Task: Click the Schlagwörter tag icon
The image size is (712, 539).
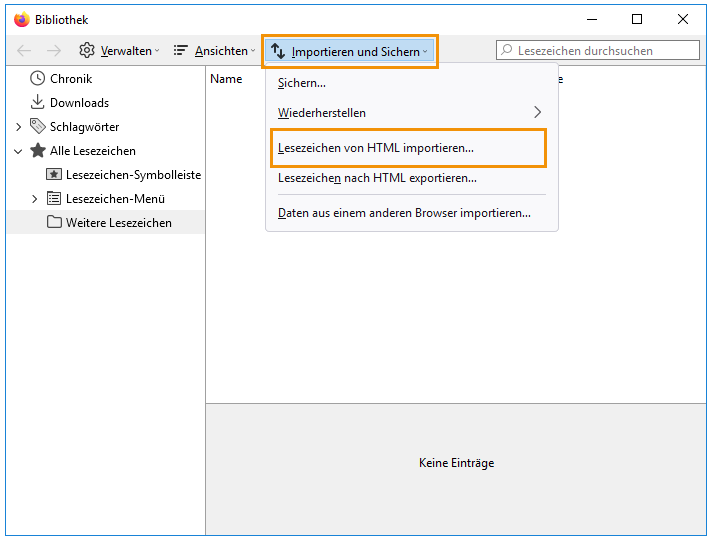Action: tap(37, 126)
